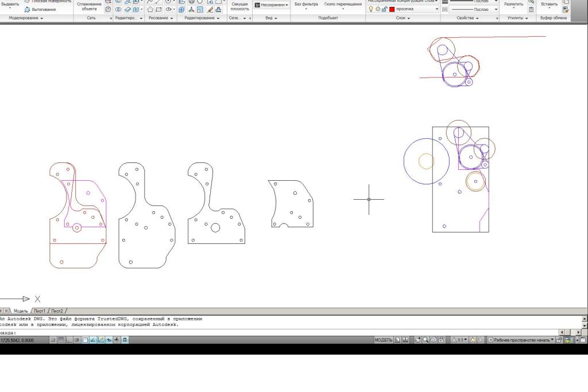Toggle object snap in status bar

[x=85, y=340]
